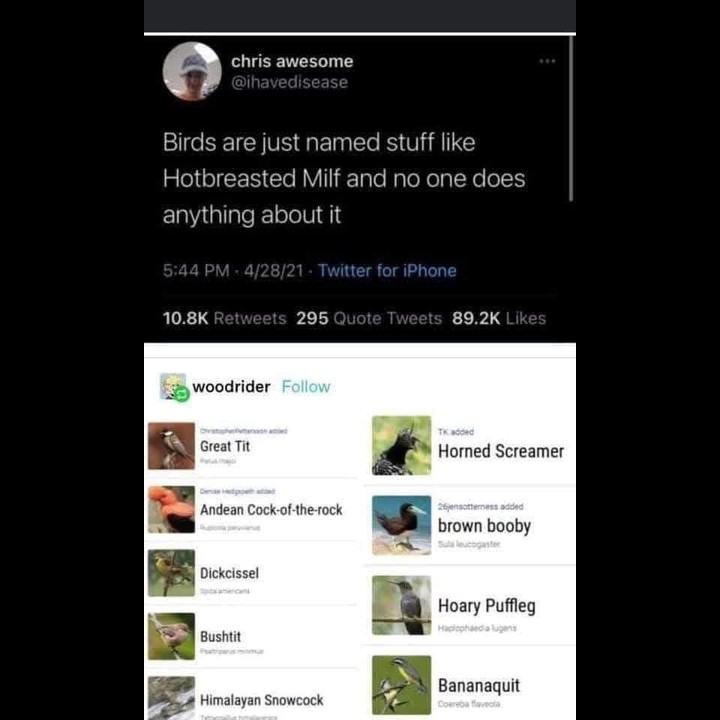The width and height of the screenshot is (720, 720).
Task: Open the Bananaquit entry title
Action: (479, 686)
